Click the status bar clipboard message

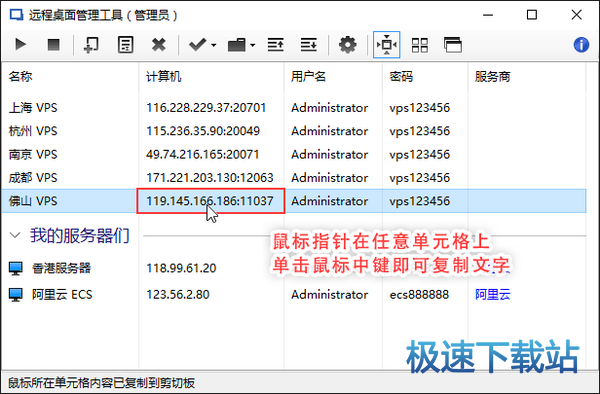[x=101, y=383]
